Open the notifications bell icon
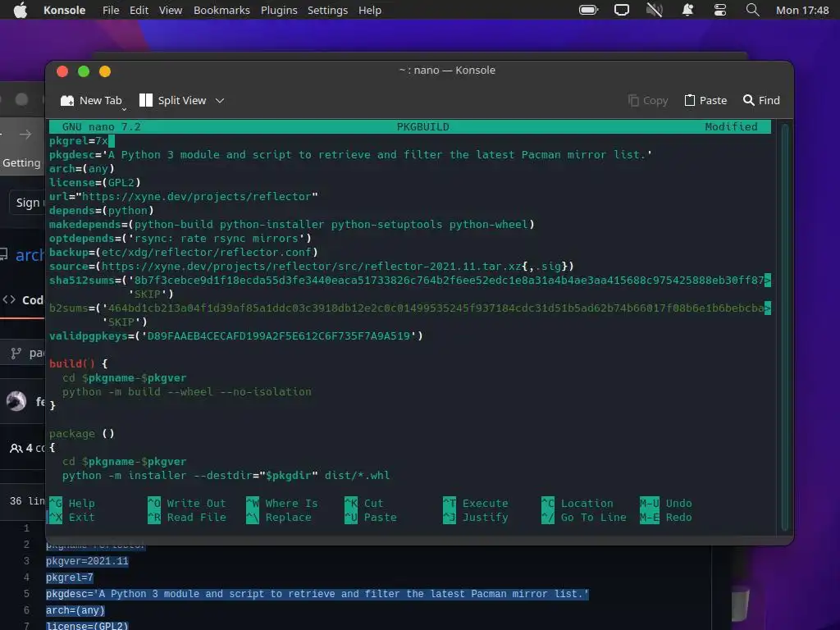The width and height of the screenshot is (840, 630). click(x=687, y=10)
